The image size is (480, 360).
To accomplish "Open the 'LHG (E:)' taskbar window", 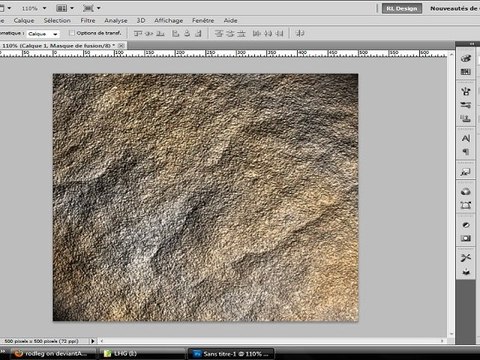I will tap(142, 354).
